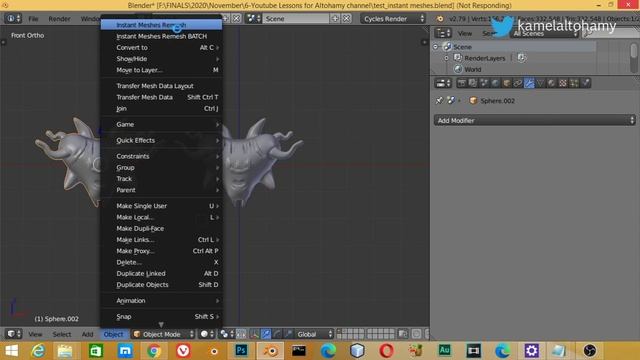The height and width of the screenshot is (360, 640).
Task: Open the Render properties tab
Action: (x=462, y=83)
